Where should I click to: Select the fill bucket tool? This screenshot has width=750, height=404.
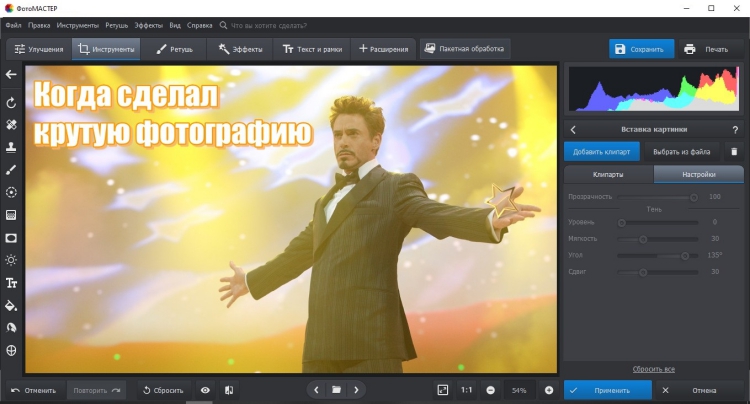coord(11,306)
